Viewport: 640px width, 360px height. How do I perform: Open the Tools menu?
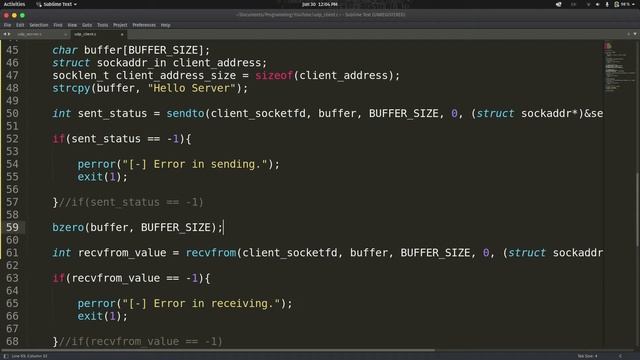click(x=102, y=25)
